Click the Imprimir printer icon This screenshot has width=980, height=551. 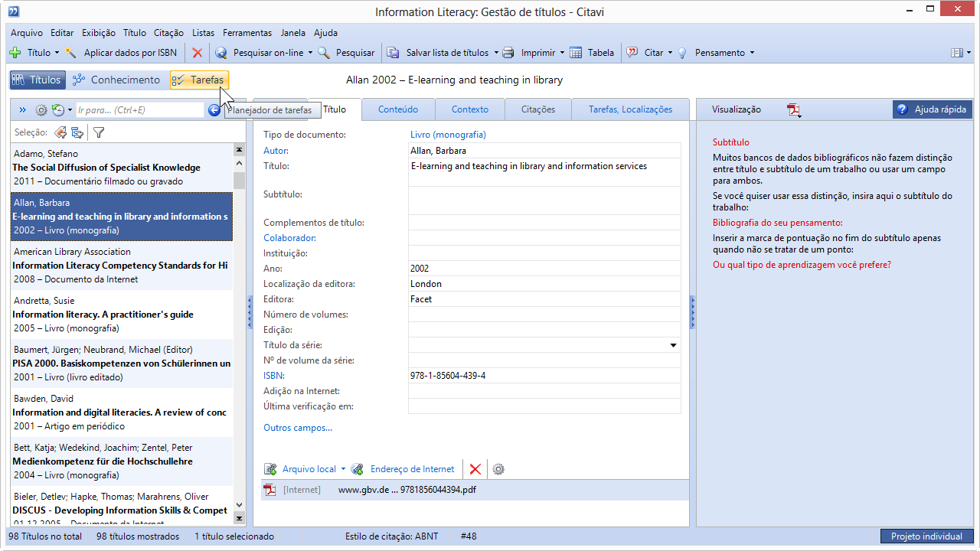coord(508,53)
